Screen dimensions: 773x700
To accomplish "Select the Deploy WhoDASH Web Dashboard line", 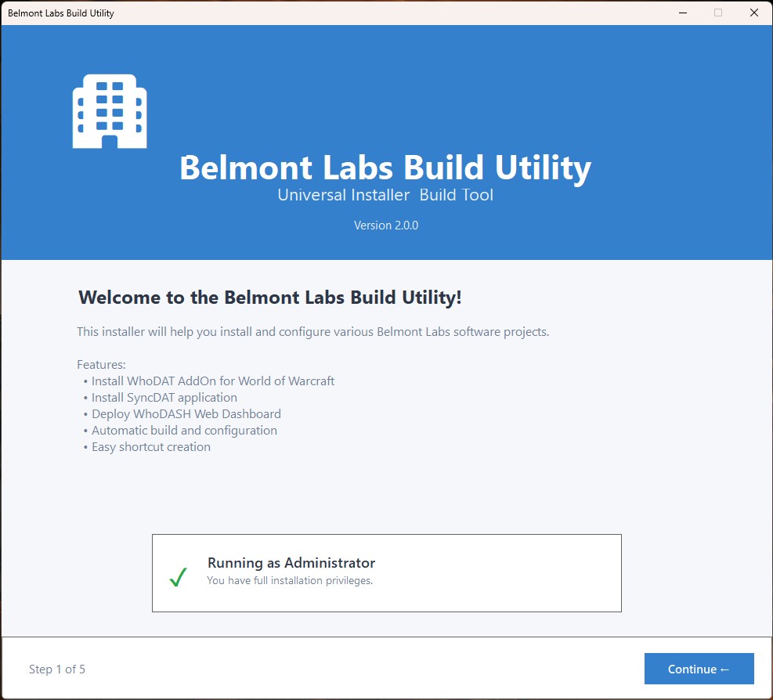I will (x=186, y=414).
